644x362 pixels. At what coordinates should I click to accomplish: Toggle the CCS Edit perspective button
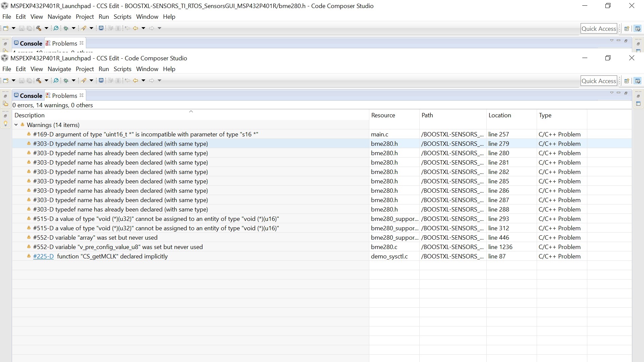[638, 80]
